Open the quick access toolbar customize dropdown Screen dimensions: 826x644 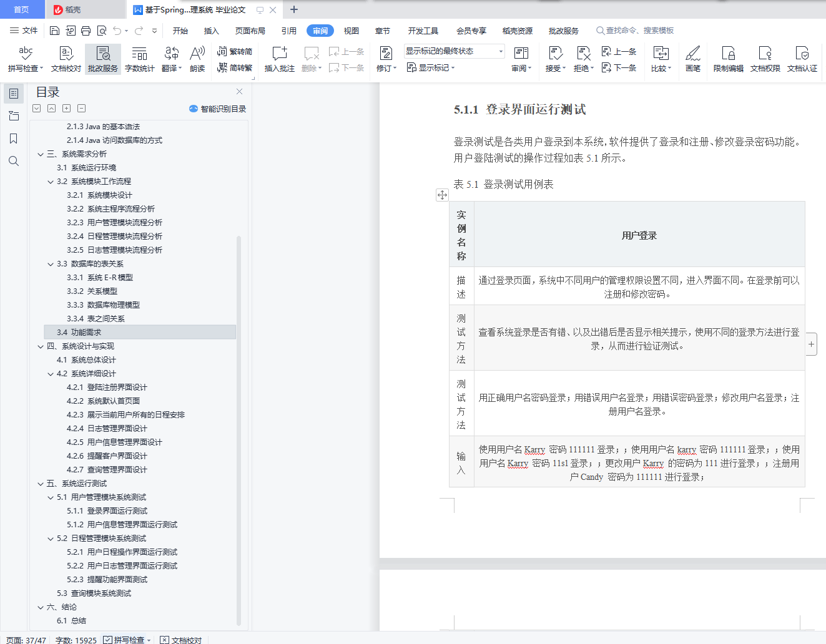coord(154,31)
